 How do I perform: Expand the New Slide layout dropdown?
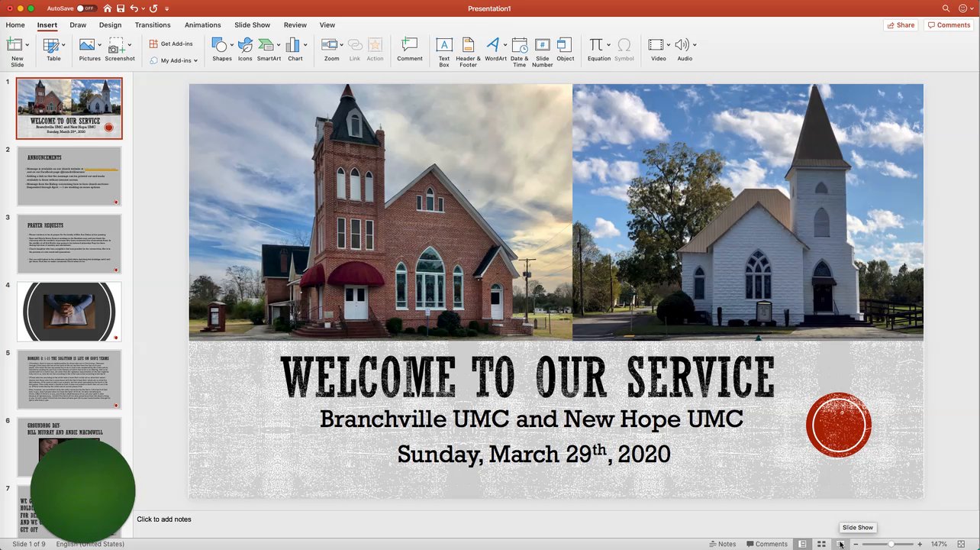(x=27, y=44)
